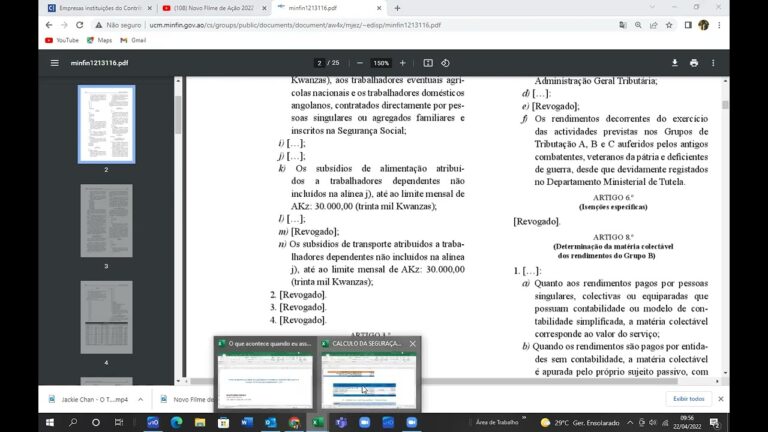Open PDF viewer more actions menu
Viewport: 768px width, 432px height.
pyautogui.click(x=713, y=63)
